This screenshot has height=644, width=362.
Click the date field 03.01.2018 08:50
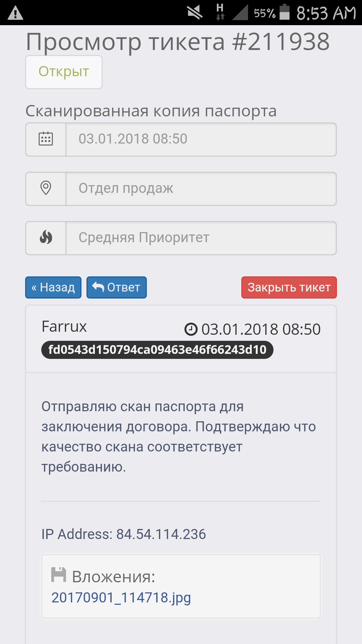click(201, 139)
